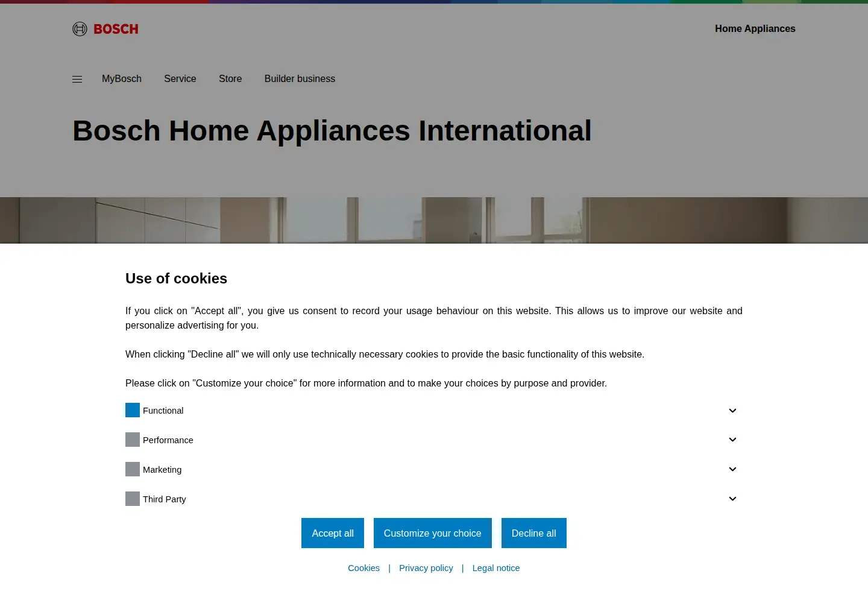Screen dimensions: 868x603
Task: Toggle the Functional cookies checkbox
Action: point(133,410)
